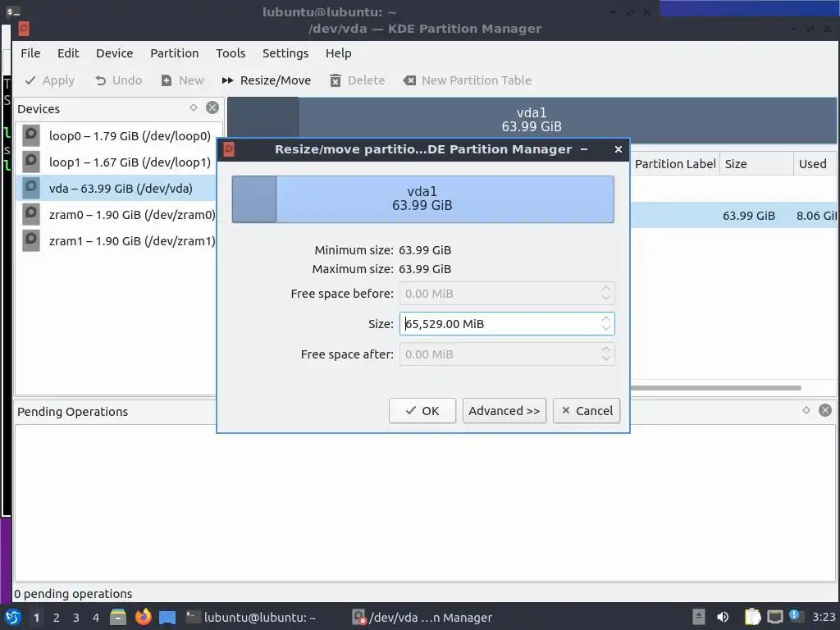
Task: Switch to workspace 4
Action: (96, 618)
